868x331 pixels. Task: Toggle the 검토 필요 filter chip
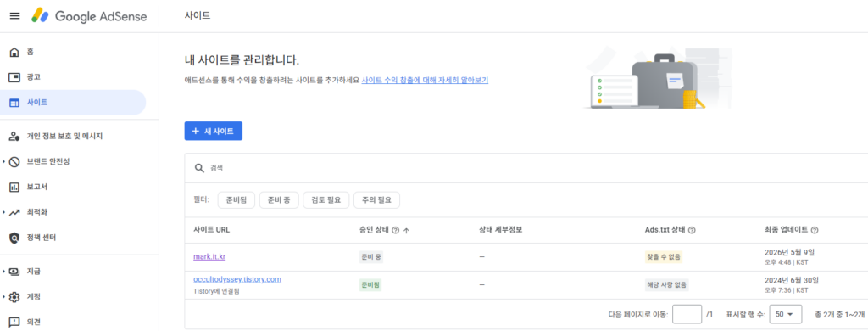click(326, 199)
